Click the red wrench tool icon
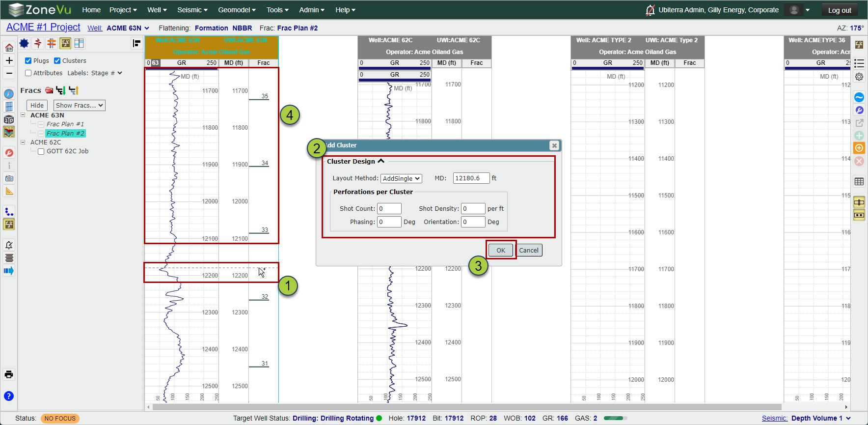 tap(9, 153)
